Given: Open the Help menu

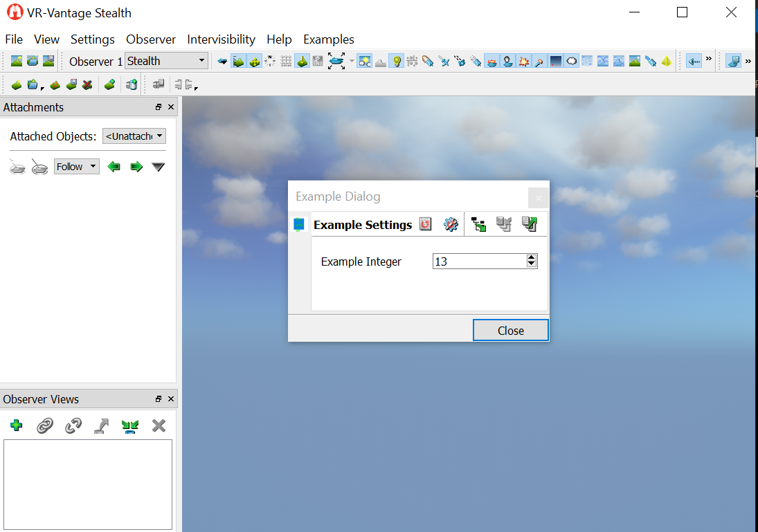Looking at the screenshot, I should 279,39.
